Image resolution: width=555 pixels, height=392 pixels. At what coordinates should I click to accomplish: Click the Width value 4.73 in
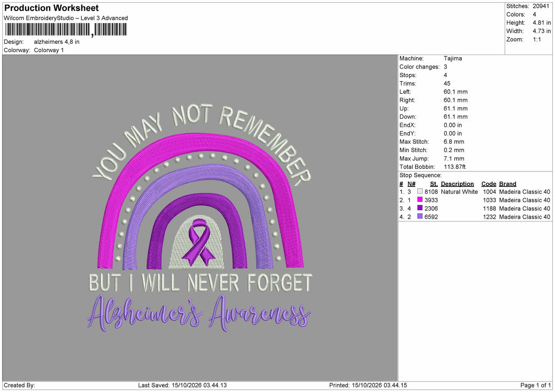click(542, 31)
